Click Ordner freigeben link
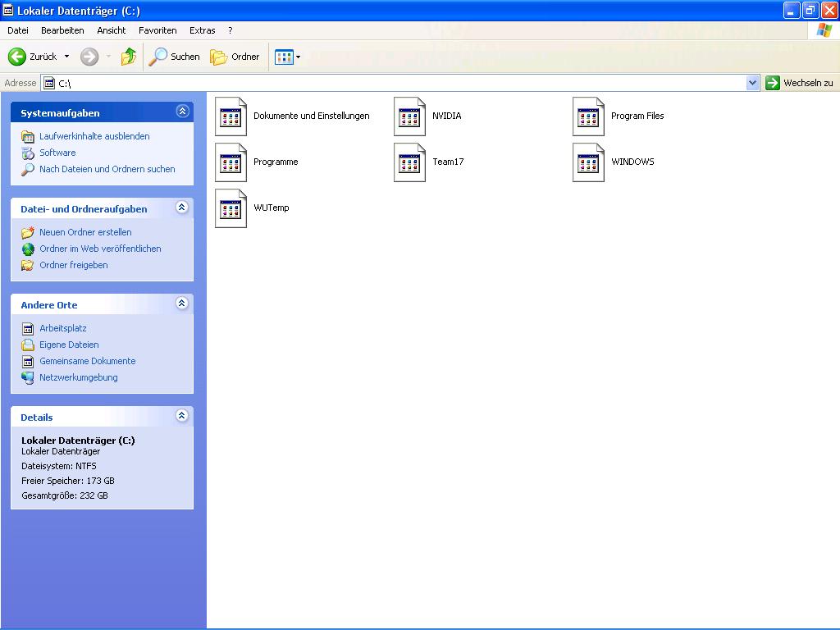This screenshot has width=840, height=630. tap(73, 265)
